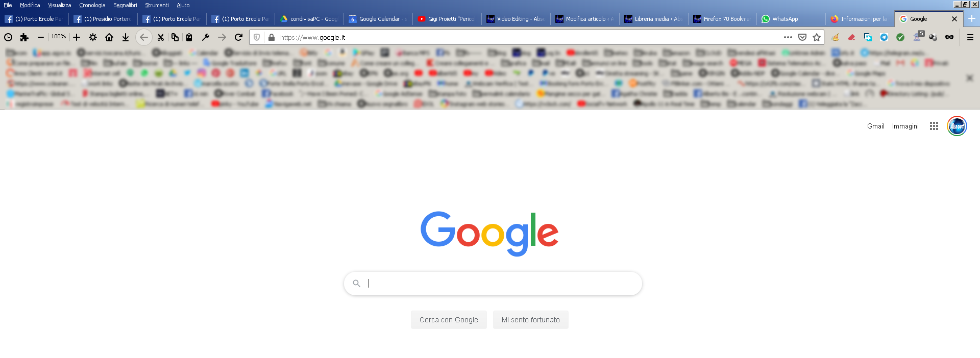Open the Google apps grid launcher
The image size is (980, 358).
(x=934, y=126)
